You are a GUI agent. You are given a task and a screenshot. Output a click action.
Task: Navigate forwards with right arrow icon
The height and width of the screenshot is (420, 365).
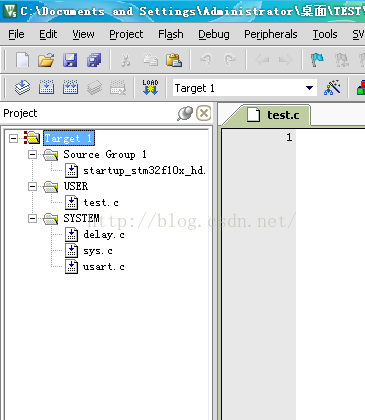[x=285, y=60]
